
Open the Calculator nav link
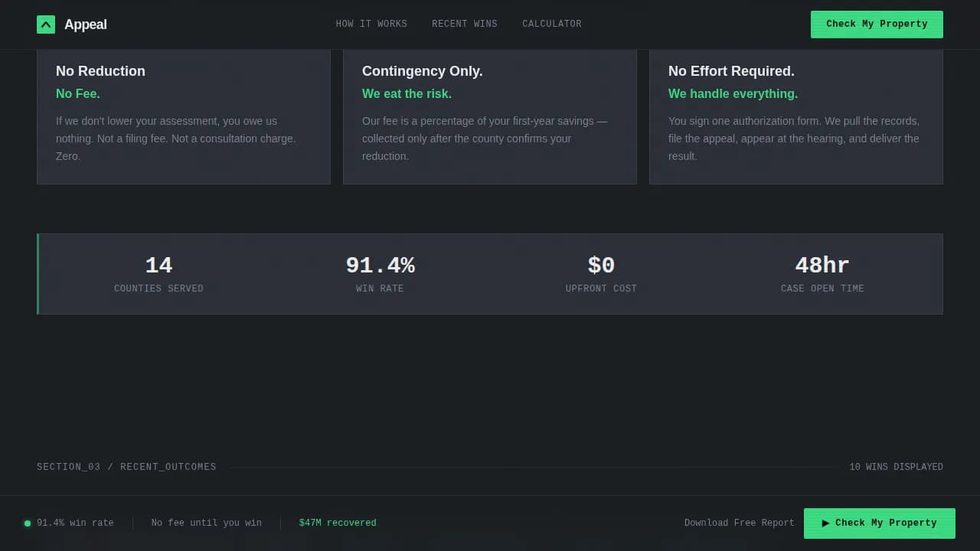(551, 24)
